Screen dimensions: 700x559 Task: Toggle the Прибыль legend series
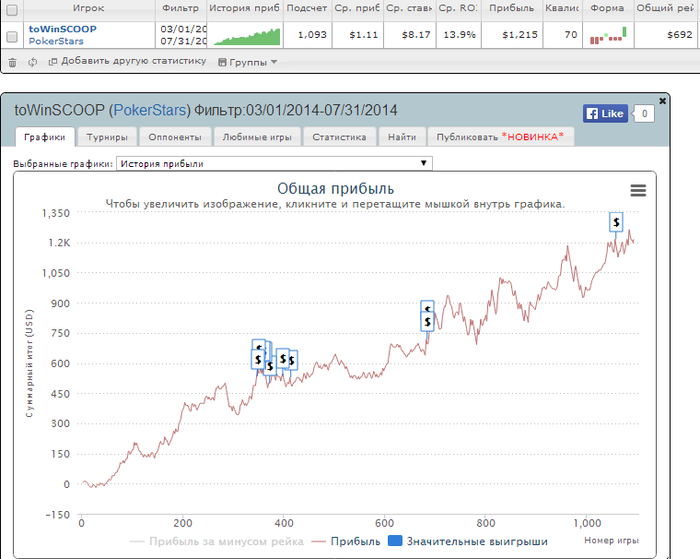click(x=346, y=542)
